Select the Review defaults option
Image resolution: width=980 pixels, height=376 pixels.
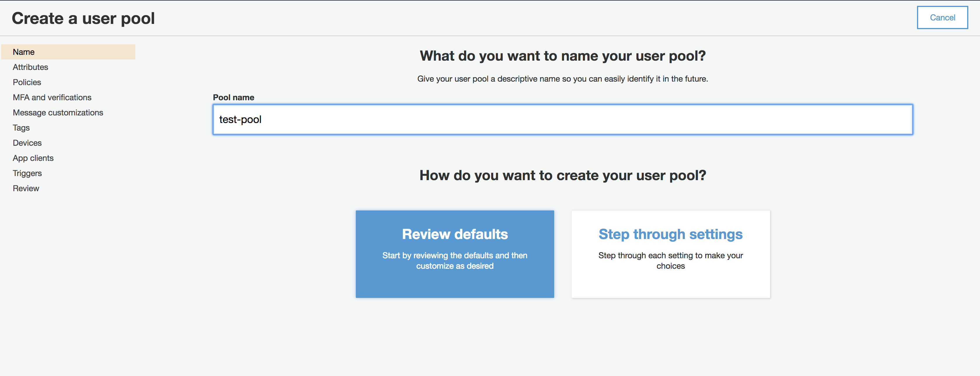[x=455, y=254]
